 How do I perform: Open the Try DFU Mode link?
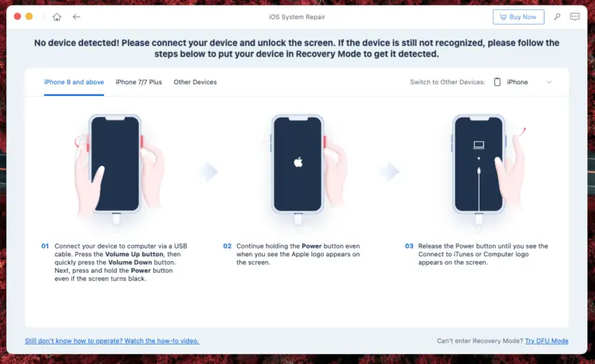pyautogui.click(x=546, y=341)
